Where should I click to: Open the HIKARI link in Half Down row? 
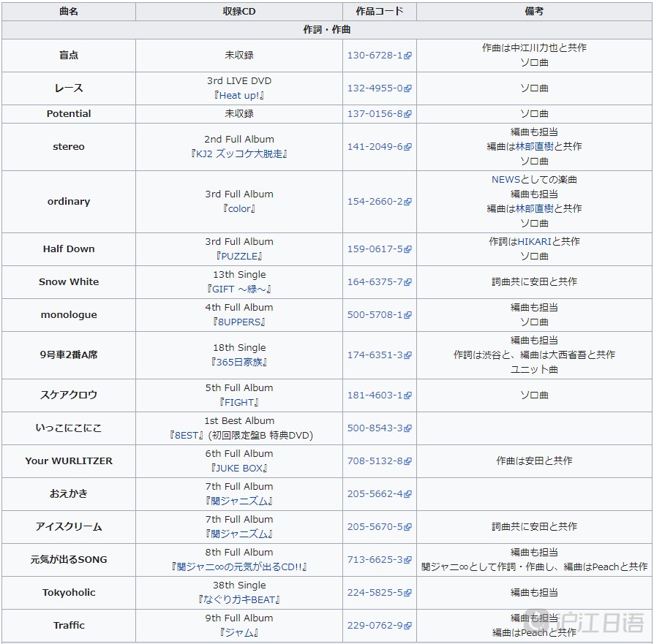[534, 242]
